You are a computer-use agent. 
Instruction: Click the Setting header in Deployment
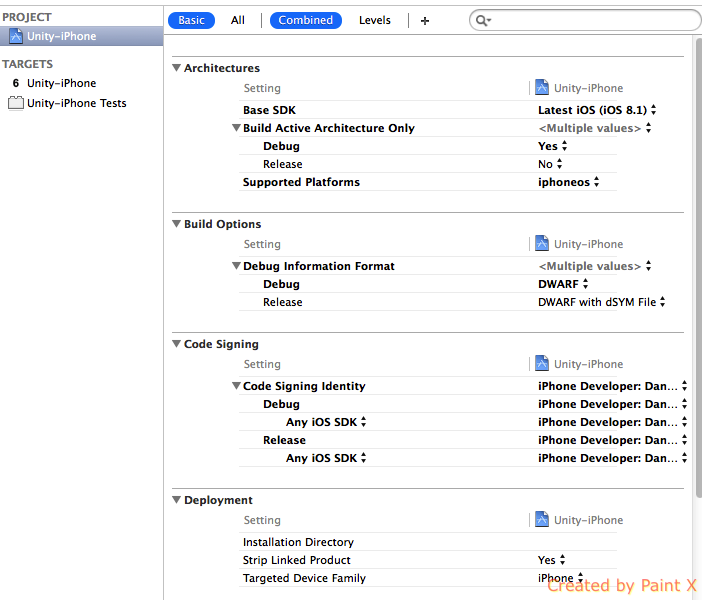coord(262,520)
